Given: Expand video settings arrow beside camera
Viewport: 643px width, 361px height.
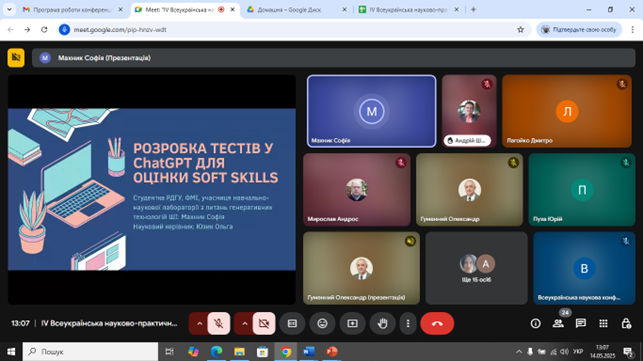Looking at the screenshot, I should [x=244, y=323].
